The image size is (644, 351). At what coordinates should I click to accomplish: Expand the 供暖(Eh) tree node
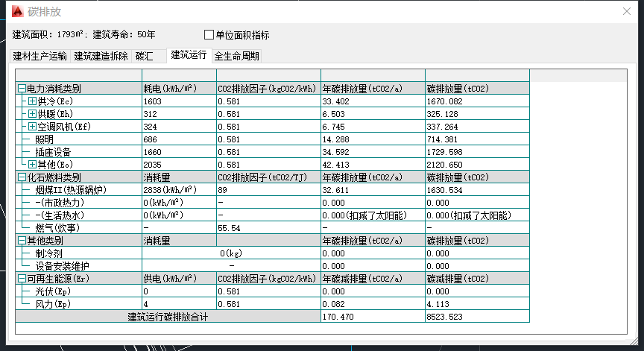click(32, 114)
